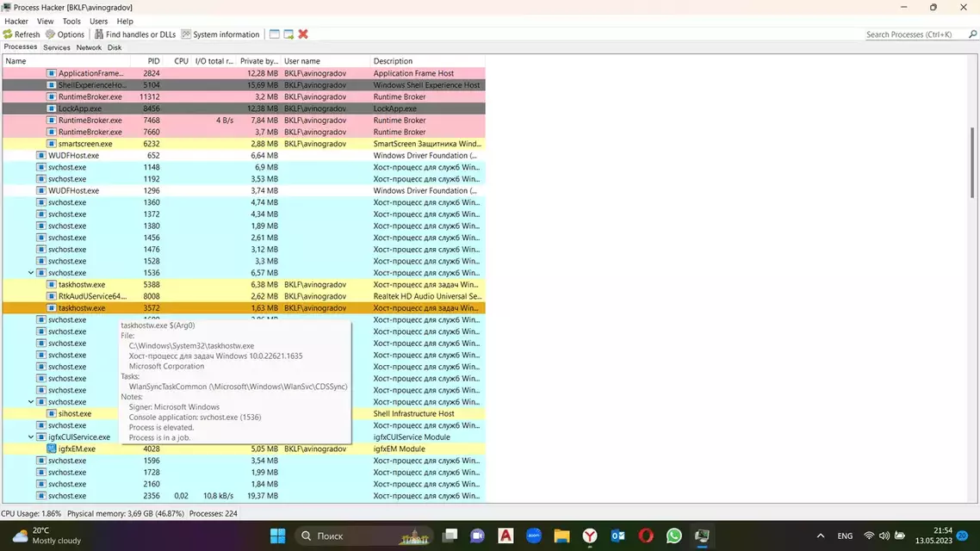980x551 pixels.
Task: Switch to the Network tab
Action: (x=89, y=47)
